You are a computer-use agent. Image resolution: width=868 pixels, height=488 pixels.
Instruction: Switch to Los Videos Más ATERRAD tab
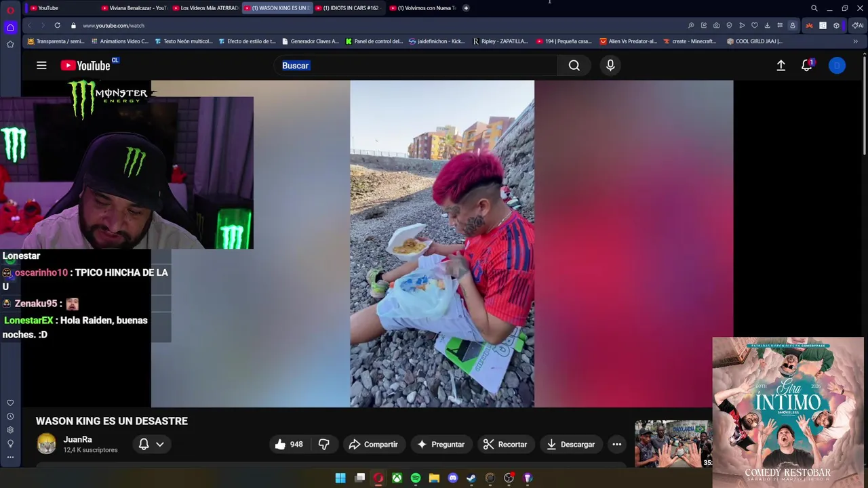coord(204,8)
